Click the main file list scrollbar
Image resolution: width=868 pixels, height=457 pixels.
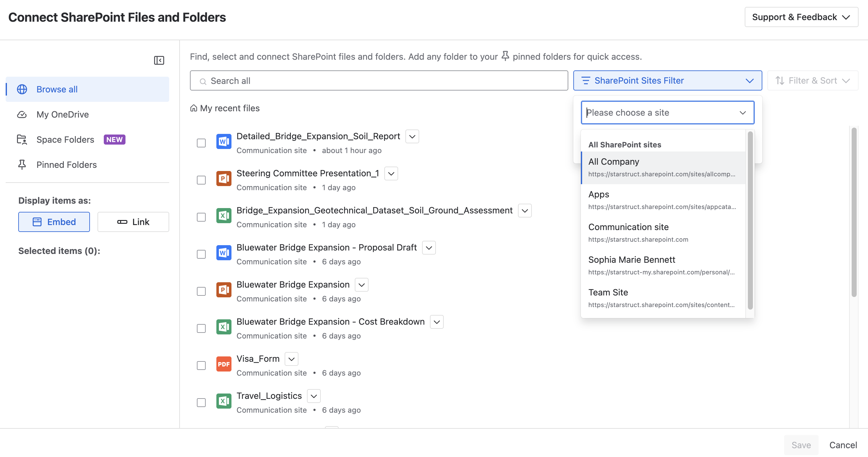(854, 212)
